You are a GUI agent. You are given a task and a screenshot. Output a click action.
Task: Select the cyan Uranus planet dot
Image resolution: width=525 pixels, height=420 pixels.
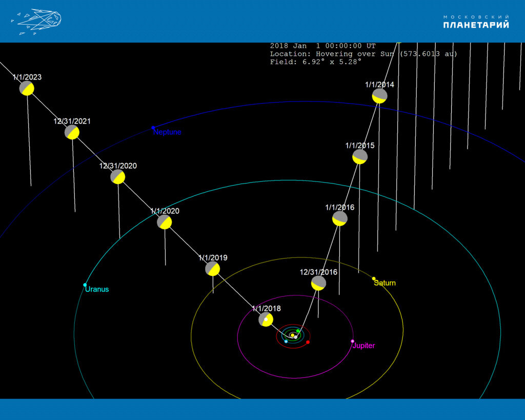[x=85, y=285]
